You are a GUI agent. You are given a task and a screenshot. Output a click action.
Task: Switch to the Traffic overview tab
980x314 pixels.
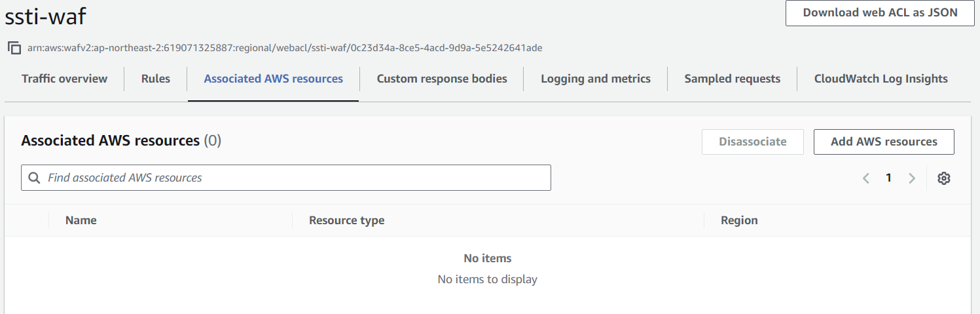click(x=64, y=79)
